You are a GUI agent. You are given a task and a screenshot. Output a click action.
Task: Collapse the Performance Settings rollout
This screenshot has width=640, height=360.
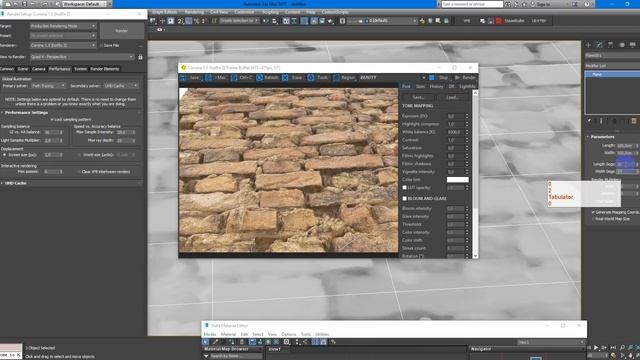click(26, 113)
